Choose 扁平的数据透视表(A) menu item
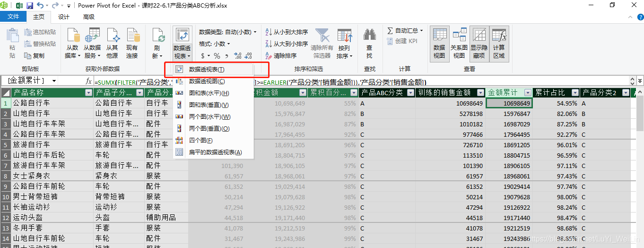Viewport: 644px width, 248px height. (213, 152)
